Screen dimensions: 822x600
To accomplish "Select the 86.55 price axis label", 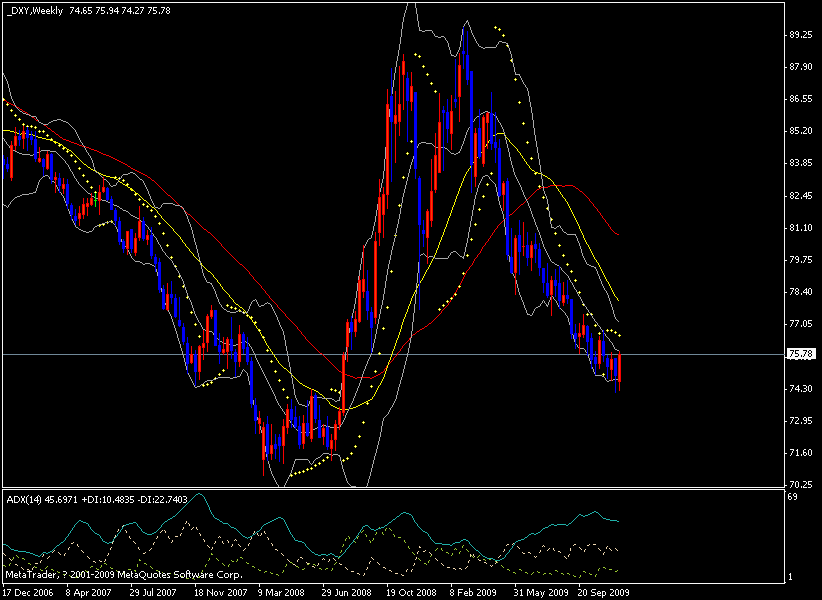I will click(802, 99).
